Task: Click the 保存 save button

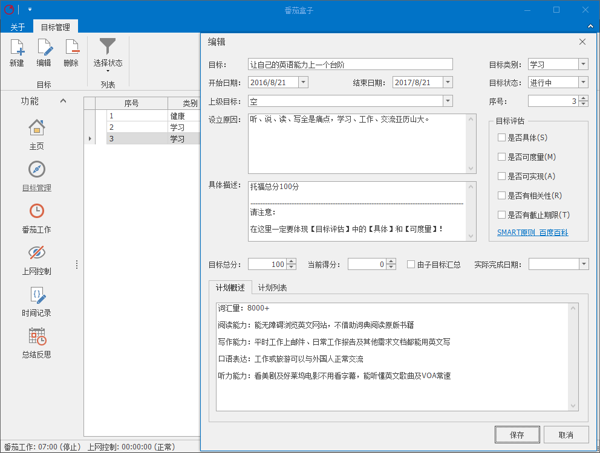Action: coord(517,435)
